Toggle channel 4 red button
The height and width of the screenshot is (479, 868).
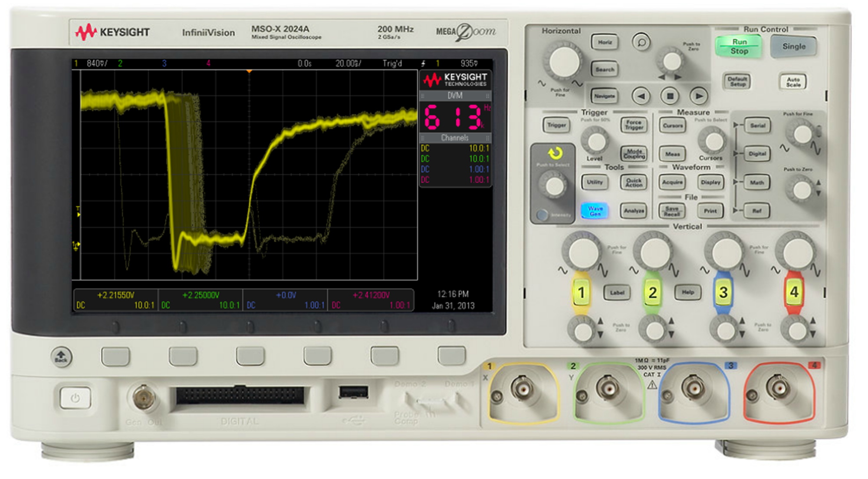point(794,292)
